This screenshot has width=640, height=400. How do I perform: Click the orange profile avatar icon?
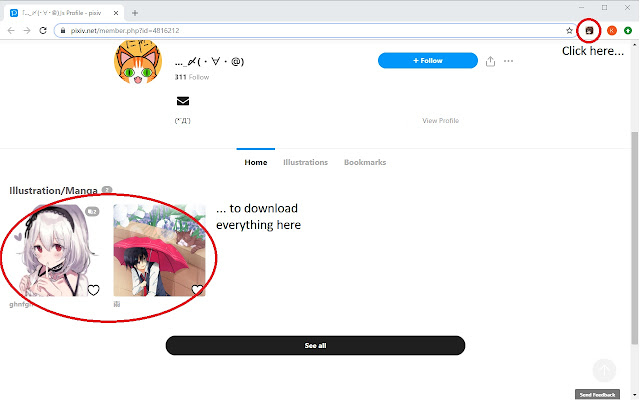click(x=611, y=31)
